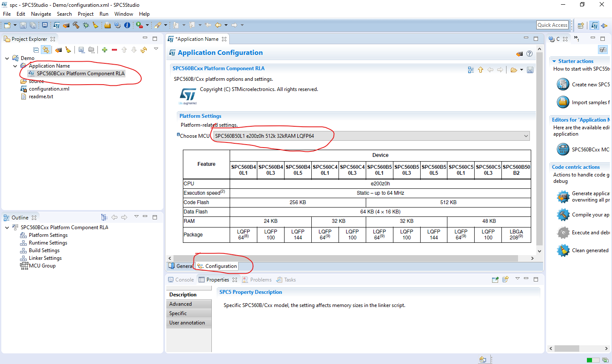Click the broom icon in Project Explorer toolbar
612x364 pixels.
click(x=68, y=50)
